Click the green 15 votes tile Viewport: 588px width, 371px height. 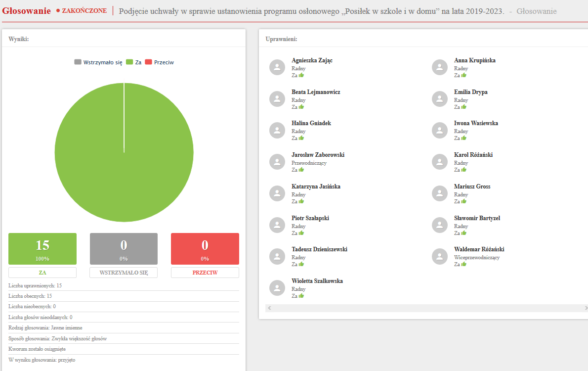pyautogui.click(x=42, y=249)
